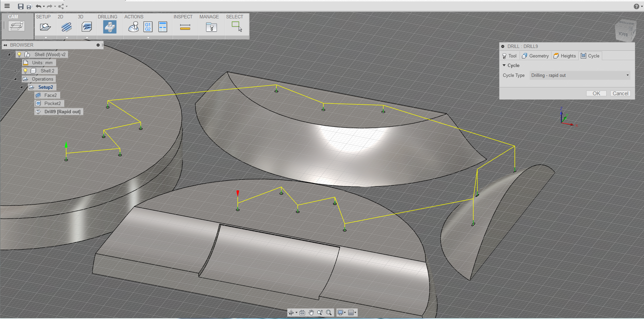The image size is (644, 319).
Task: Click the Share icon
Action: pos(61,6)
